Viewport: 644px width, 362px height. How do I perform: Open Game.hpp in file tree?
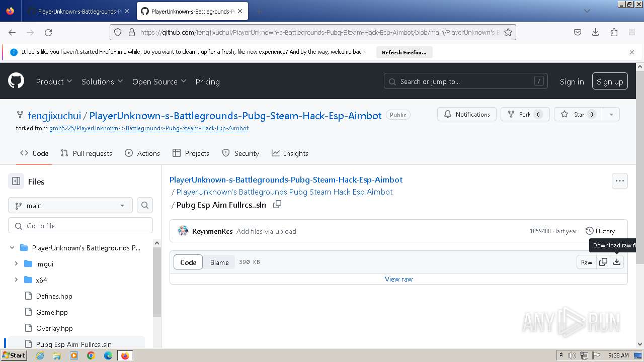(52, 312)
